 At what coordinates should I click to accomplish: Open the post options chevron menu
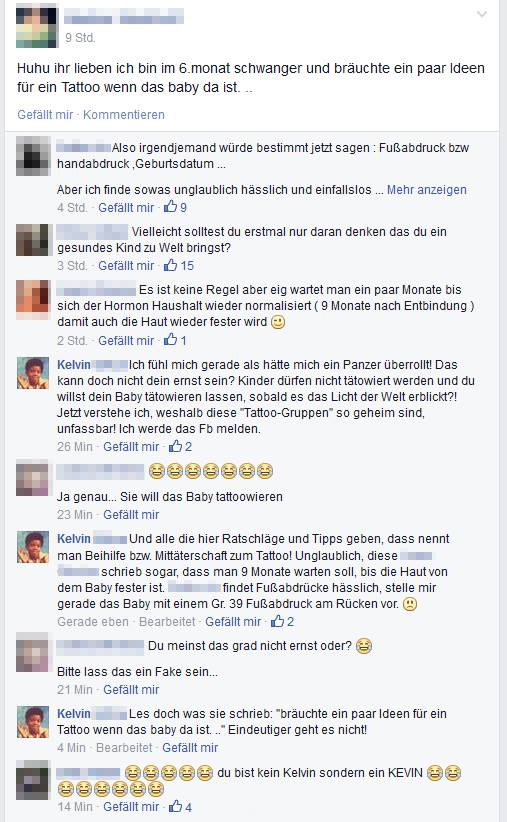coord(481,15)
